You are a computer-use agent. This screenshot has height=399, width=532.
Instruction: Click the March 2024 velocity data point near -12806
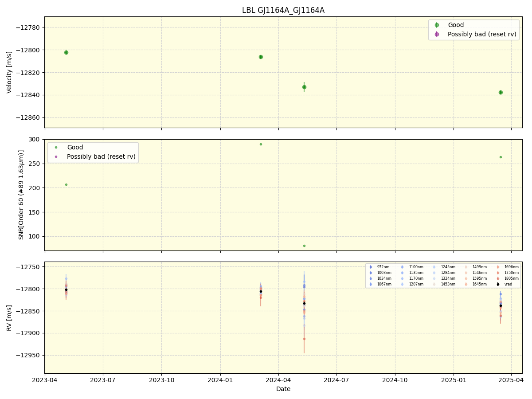point(261,57)
